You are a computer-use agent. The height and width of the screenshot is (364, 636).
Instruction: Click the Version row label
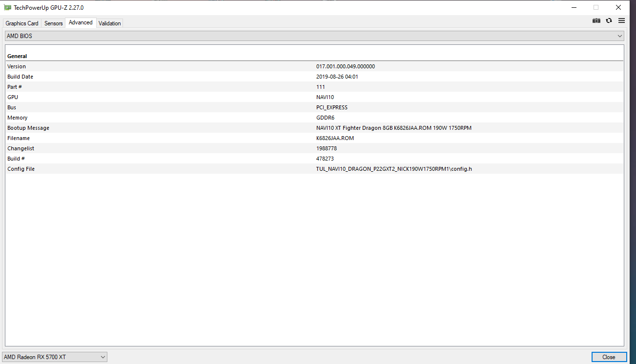17,66
